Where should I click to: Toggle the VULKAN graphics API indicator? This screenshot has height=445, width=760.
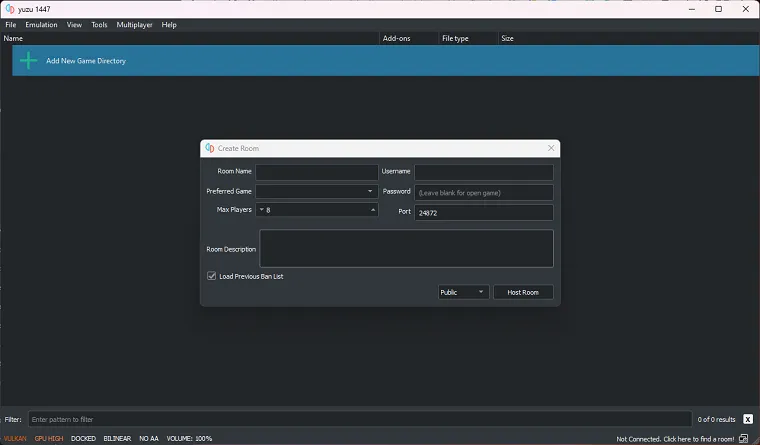tap(15, 438)
